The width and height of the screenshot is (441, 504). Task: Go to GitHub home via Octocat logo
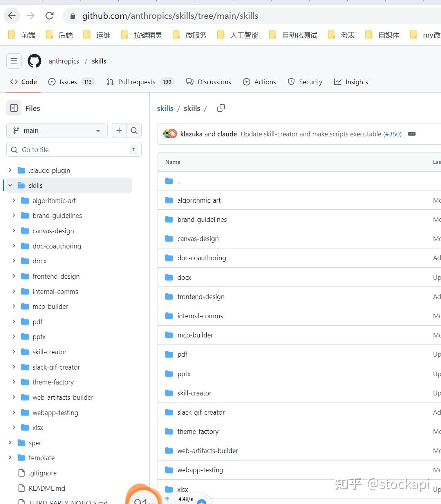coord(34,61)
